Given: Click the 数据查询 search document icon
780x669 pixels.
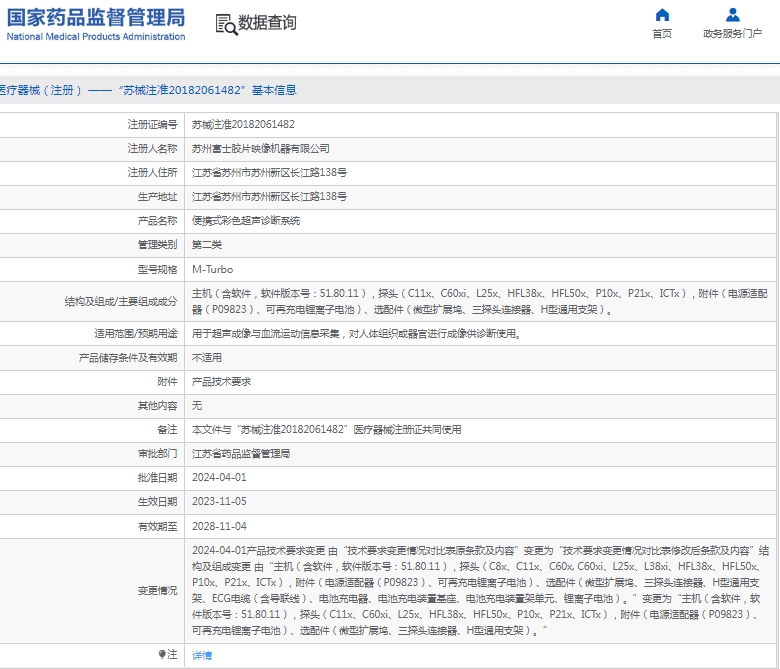Looking at the screenshot, I should (226, 24).
